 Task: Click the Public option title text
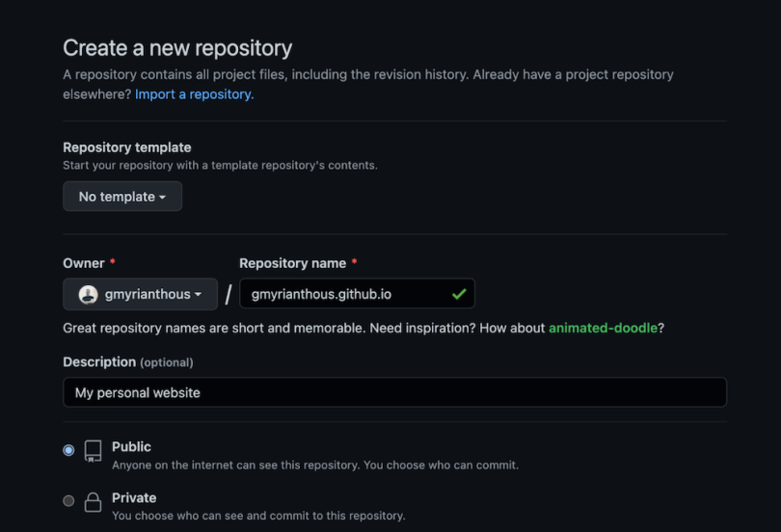click(131, 447)
